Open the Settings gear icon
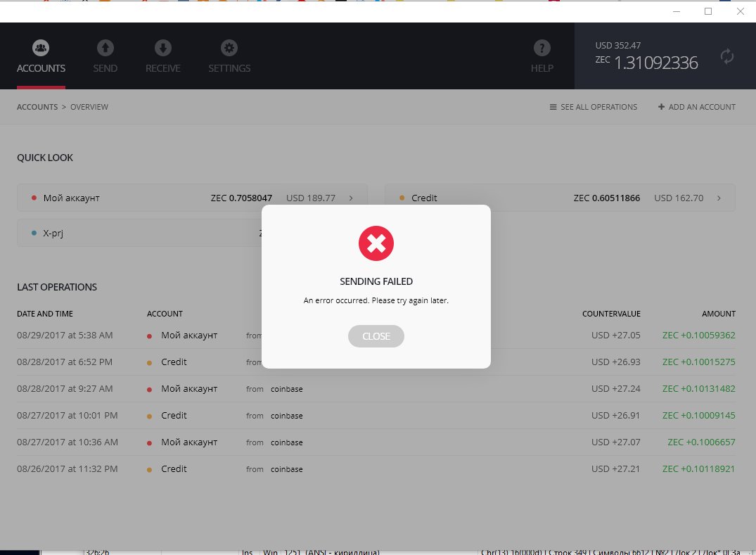Viewport: 756px width, 555px height. tap(229, 48)
